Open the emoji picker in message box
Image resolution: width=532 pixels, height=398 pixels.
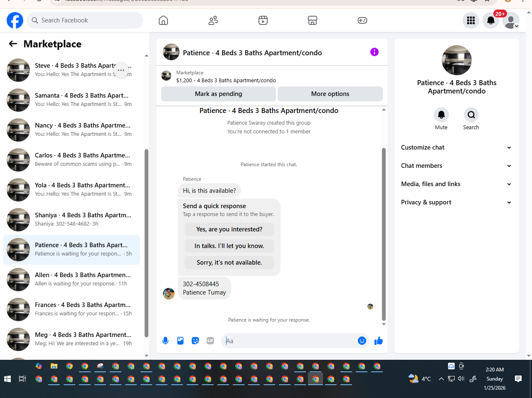pos(362,341)
